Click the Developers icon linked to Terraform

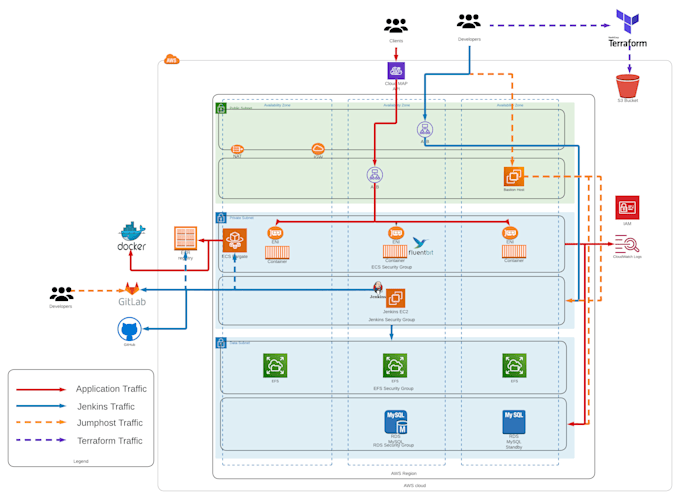(x=469, y=21)
